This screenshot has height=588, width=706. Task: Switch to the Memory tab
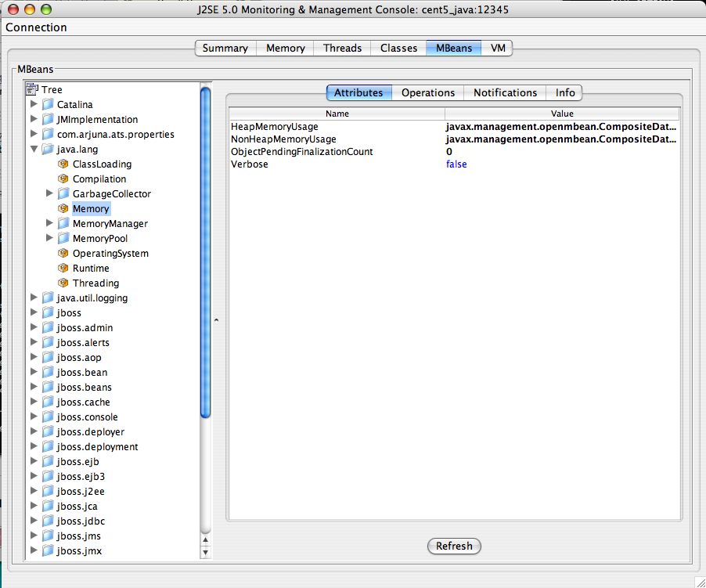pos(286,49)
